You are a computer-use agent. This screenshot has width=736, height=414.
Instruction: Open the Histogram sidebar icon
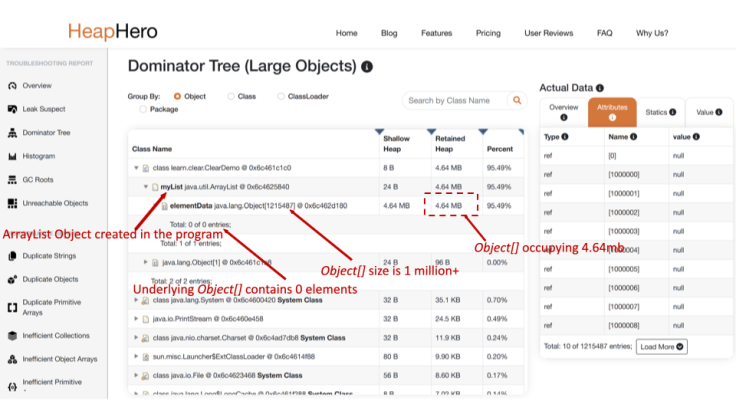pos(13,156)
